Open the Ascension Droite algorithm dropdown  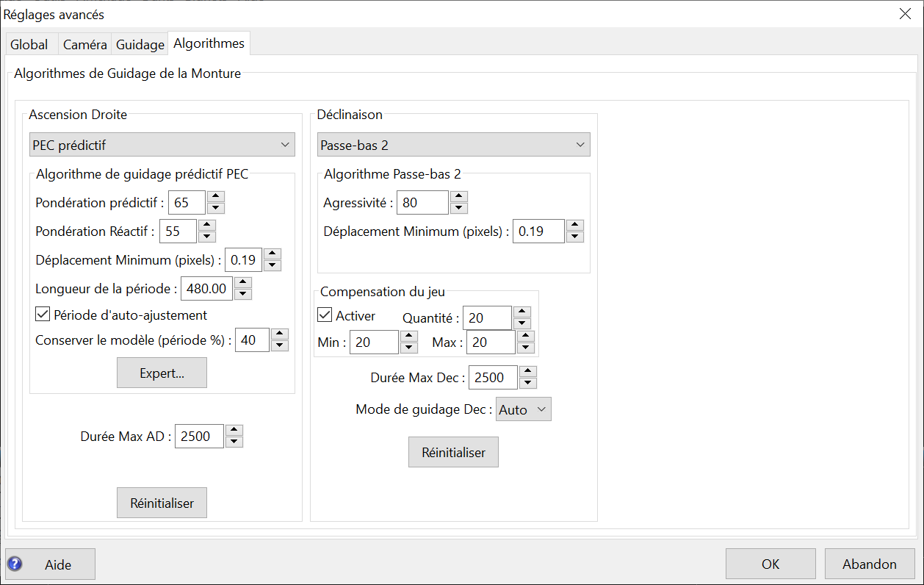(162, 145)
